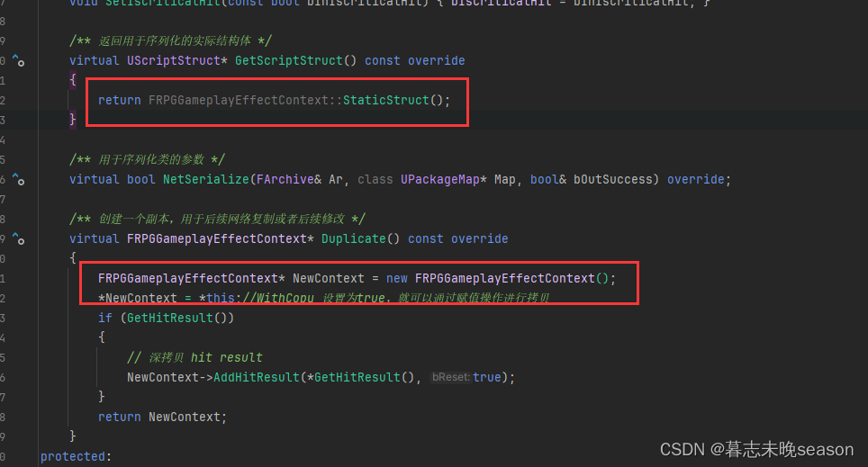The height and width of the screenshot is (467, 868).
Task: Click the NewContext variable in its declaration line
Action: (329, 278)
